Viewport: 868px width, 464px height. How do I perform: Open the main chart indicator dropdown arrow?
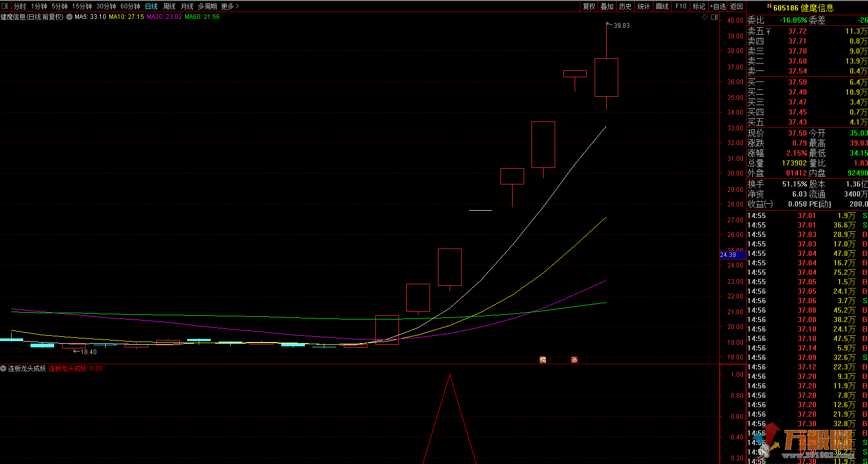(69, 17)
